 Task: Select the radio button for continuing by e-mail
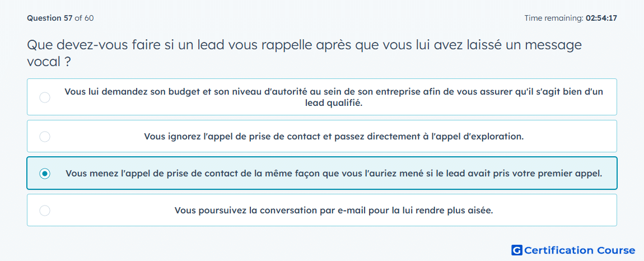pos(45,211)
